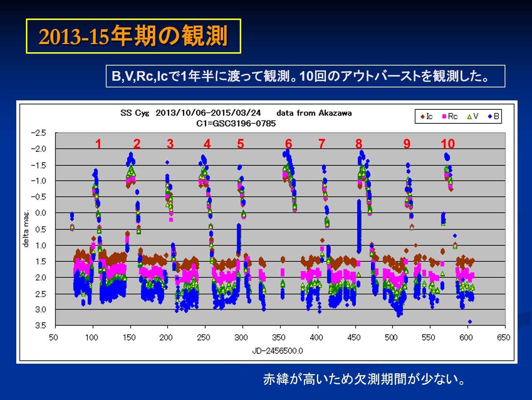Select the red outburst label 2
The width and height of the screenshot is (532, 400).
(137, 144)
